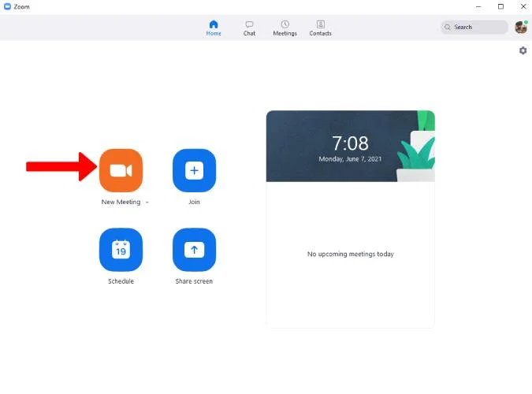Click the Join label text
This screenshot has width=532, height=394.
click(x=194, y=202)
